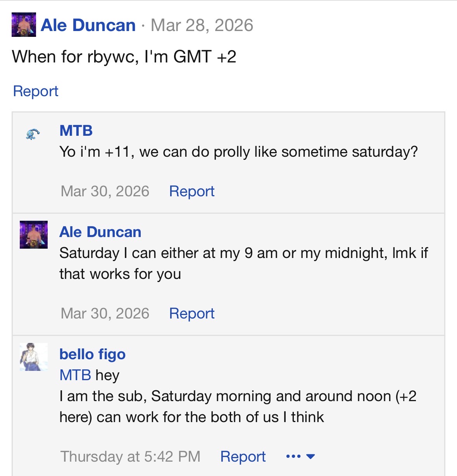Report bello figo's comment
Viewport: 457px width, 476px height.
[x=243, y=457]
